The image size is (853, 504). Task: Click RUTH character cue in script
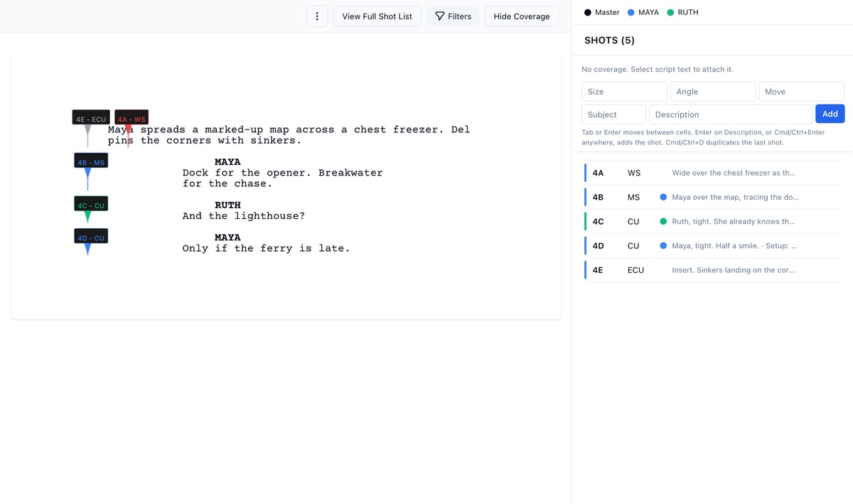pos(227,205)
